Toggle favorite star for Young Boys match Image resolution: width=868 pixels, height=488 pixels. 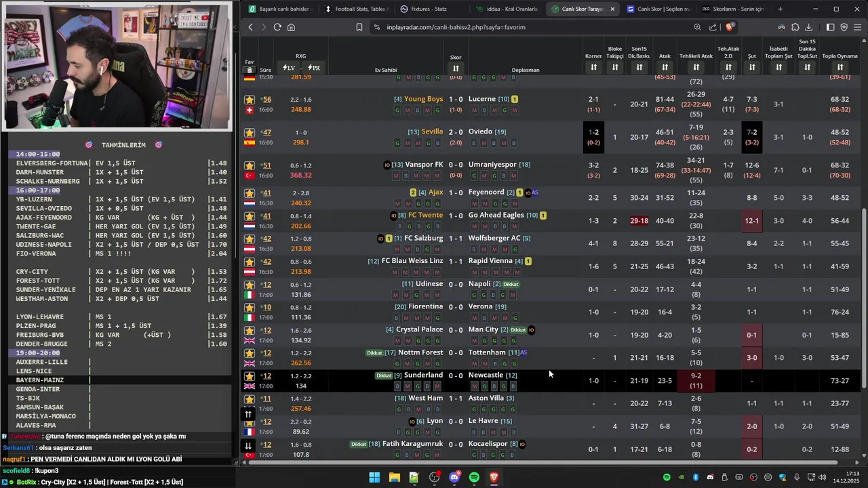250,100
